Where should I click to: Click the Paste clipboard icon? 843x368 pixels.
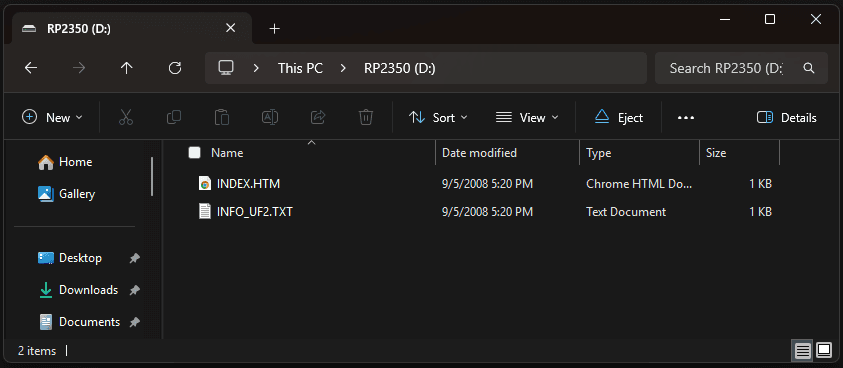pyautogui.click(x=222, y=117)
